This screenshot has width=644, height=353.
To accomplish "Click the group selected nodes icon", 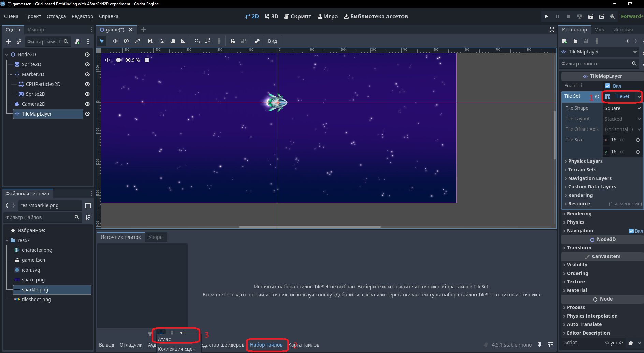I will [244, 41].
